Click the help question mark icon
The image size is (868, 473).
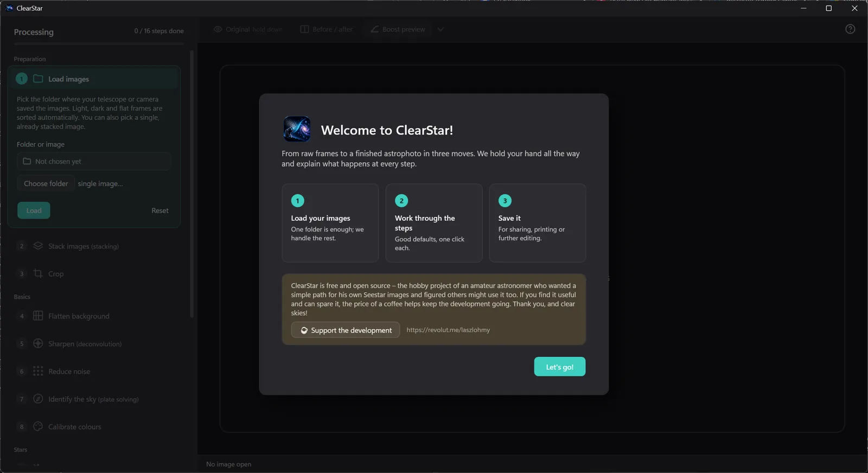coord(850,29)
